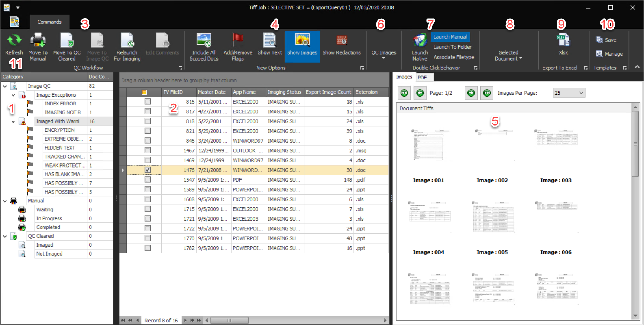Toggle the select-all header checkbox
The image size is (644, 325).
[144, 92]
